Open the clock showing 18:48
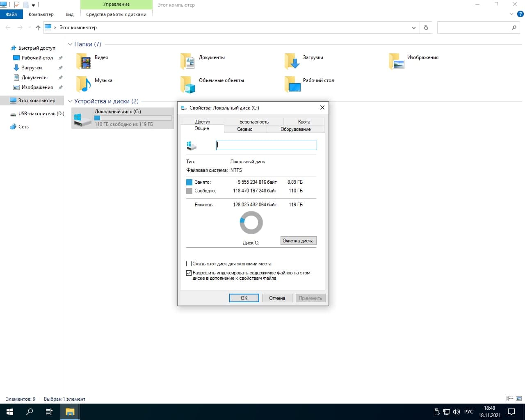The height and width of the screenshot is (420, 525). 490,412
